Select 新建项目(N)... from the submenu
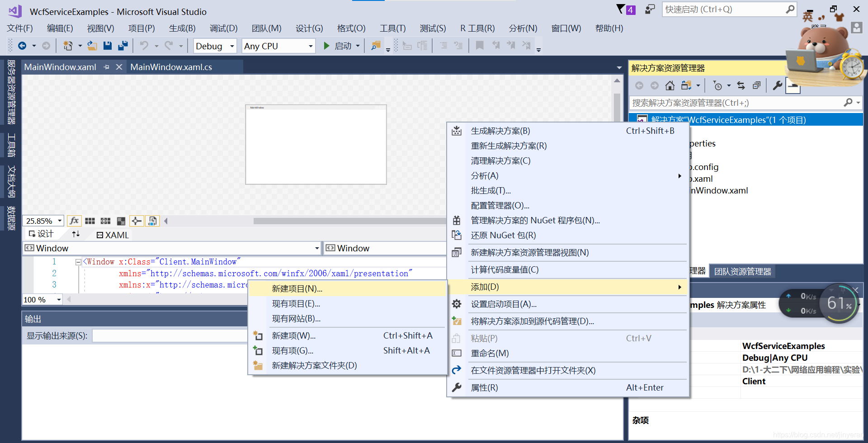 point(348,288)
